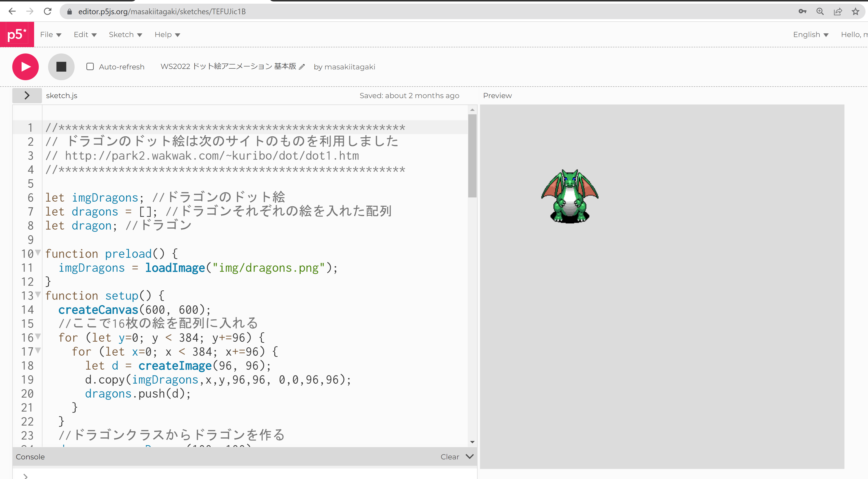Click the password key icon
868x479 pixels.
(802, 12)
